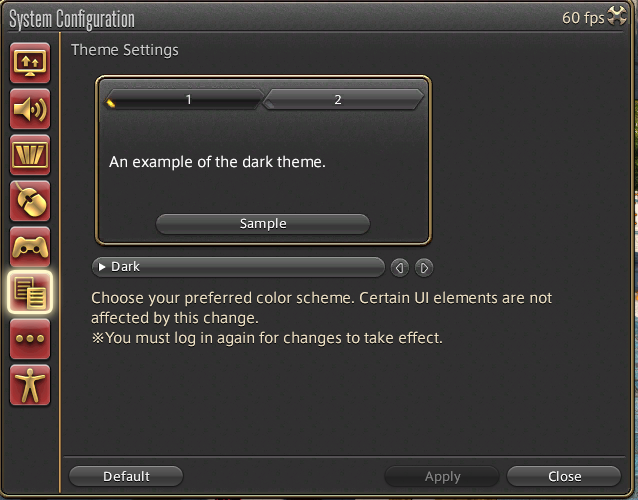This screenshot has height=500, width=638.
Task: Open the Graphics Settings icon
Action: [30, 155]
